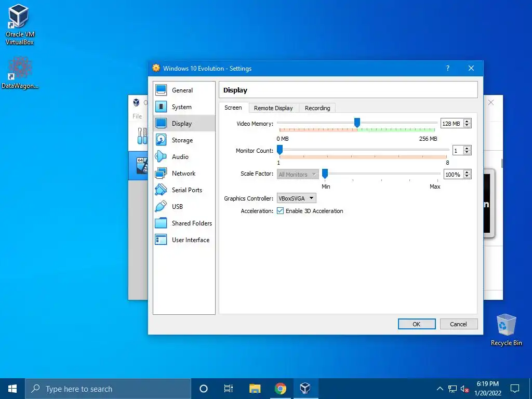Click the help question mark in Settings title bar
The width and height of the screenshot is (532, 399).
(x=447, y=68)
